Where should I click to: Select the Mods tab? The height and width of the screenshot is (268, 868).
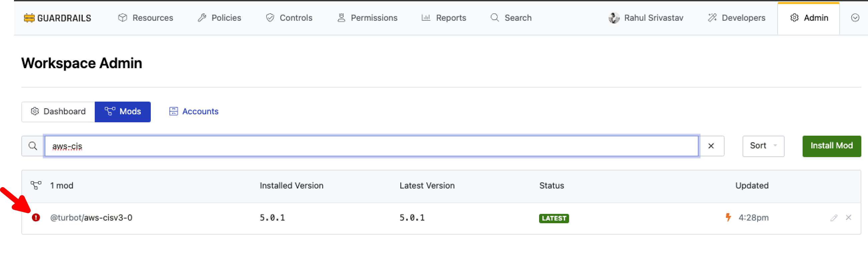(x=123, y=112)
